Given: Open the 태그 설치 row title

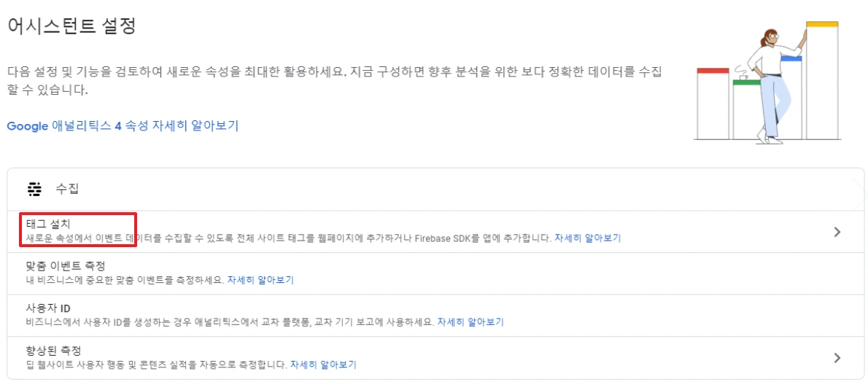Looking at the screenshot, I should (48, 224).
